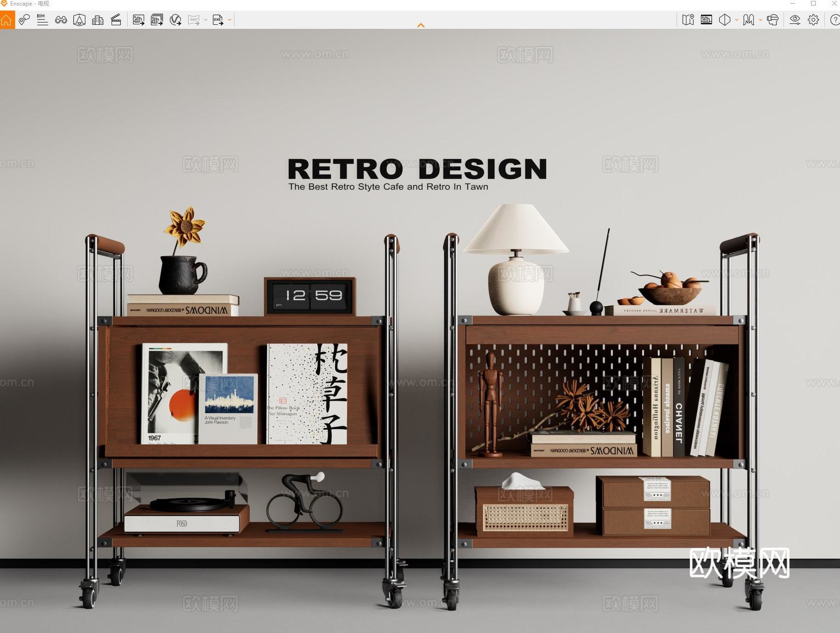The width and height of the screenshot is (840, 633).
Task: Click the Pillow Book cover
Action: click(x=307, y=394)
